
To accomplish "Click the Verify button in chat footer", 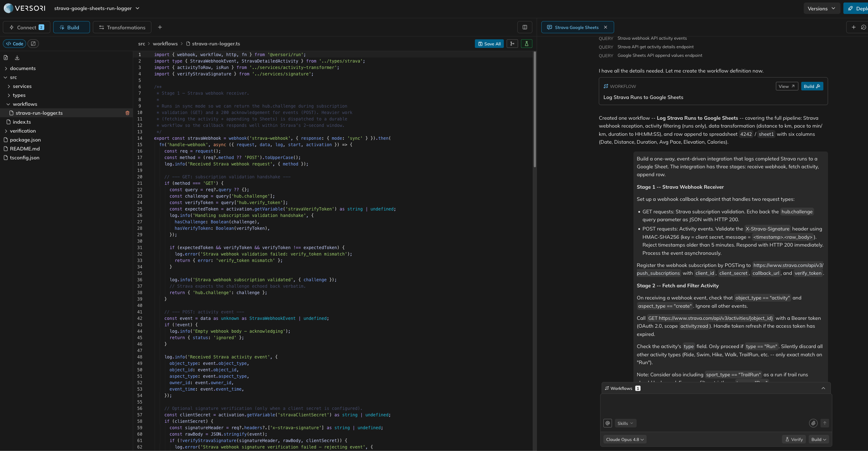I will [794, 440].
